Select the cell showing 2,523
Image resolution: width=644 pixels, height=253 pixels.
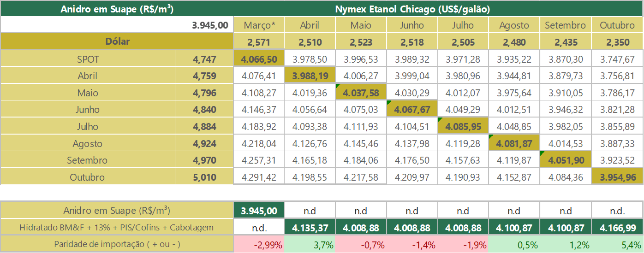[361, 42]
